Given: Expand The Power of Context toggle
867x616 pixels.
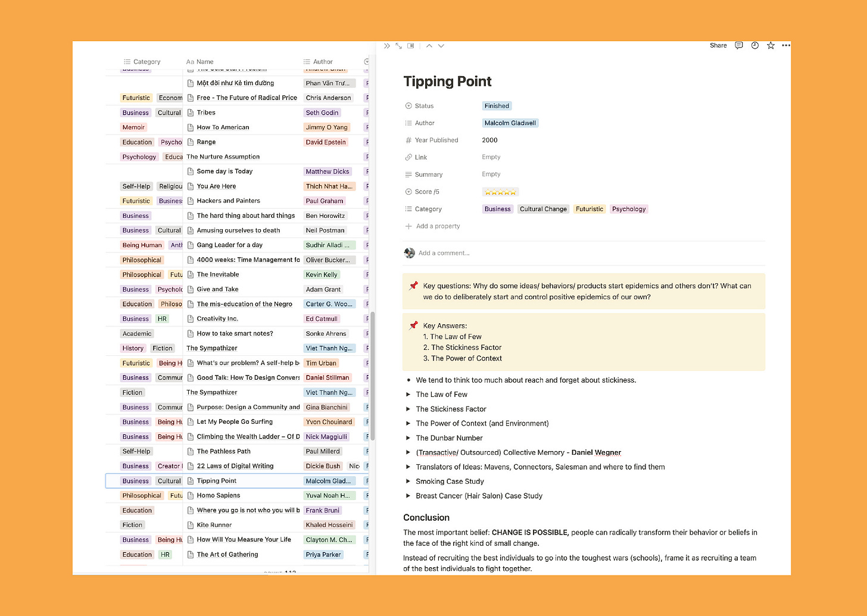Looking at the screenshot, I should coord(408,424).
